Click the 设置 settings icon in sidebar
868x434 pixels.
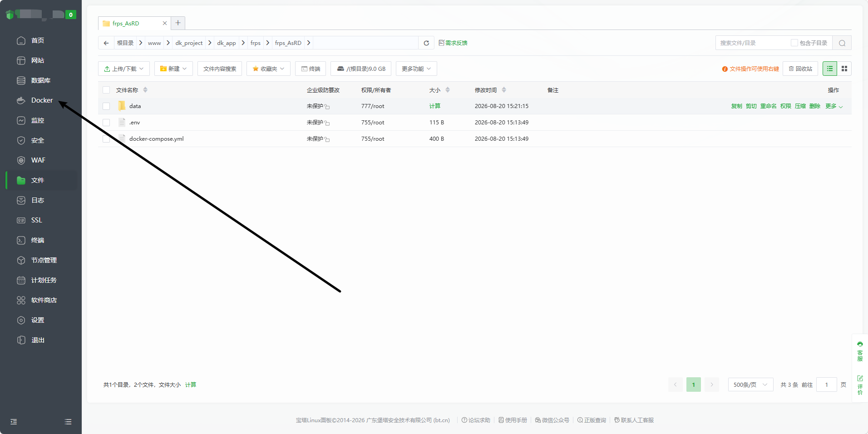point(21,320)
